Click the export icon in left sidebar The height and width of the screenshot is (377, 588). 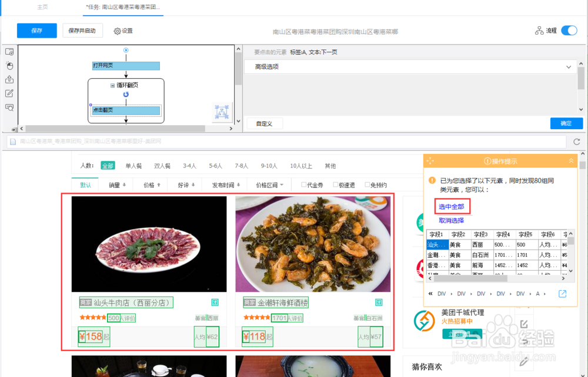9,79
